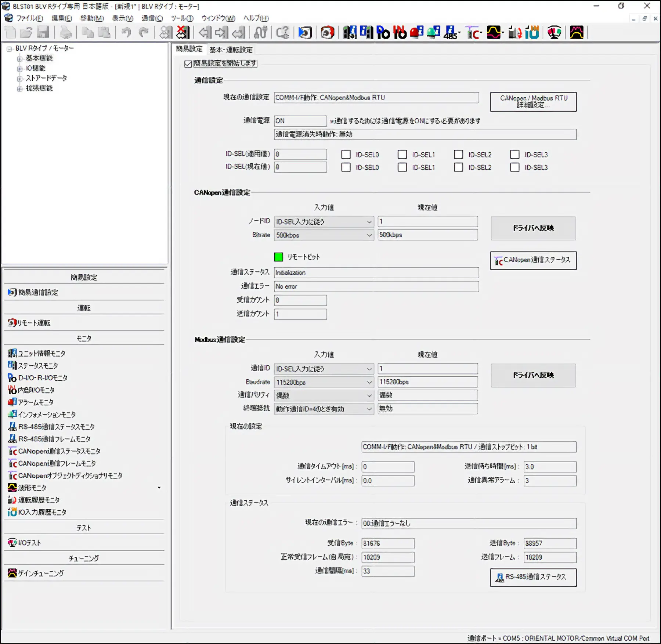Open 簡易通信設定 shortcut in sidebar
661x644 pixels.
38,292
